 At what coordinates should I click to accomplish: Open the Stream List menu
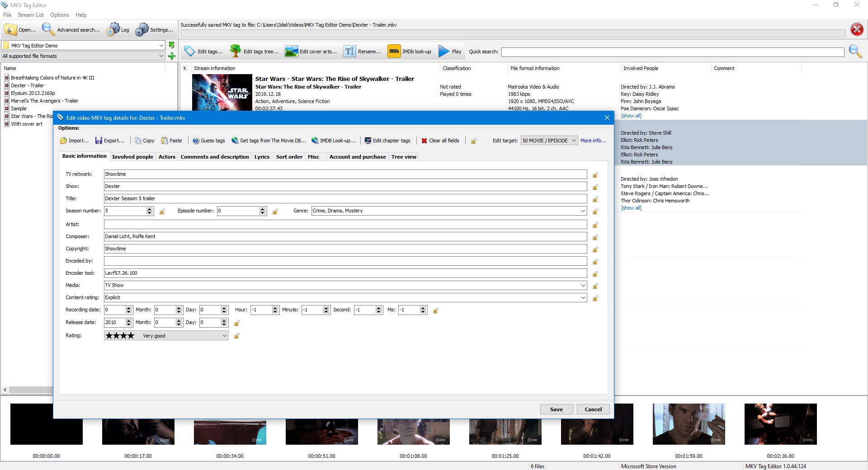pos(31,14)
